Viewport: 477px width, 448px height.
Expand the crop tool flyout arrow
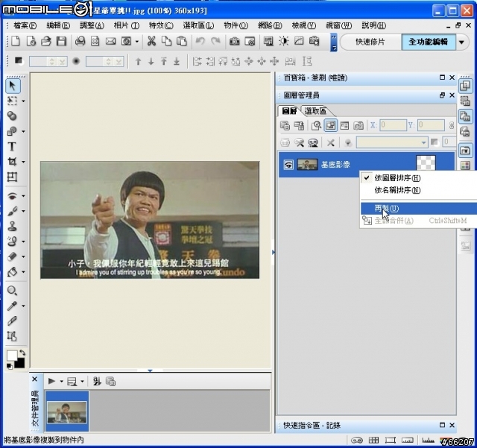23,162
